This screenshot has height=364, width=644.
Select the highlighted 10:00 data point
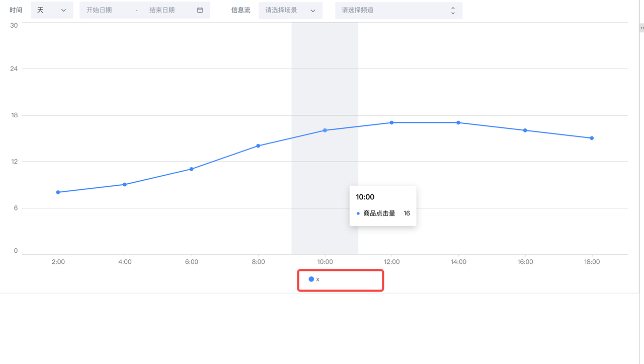pos(325,130)
